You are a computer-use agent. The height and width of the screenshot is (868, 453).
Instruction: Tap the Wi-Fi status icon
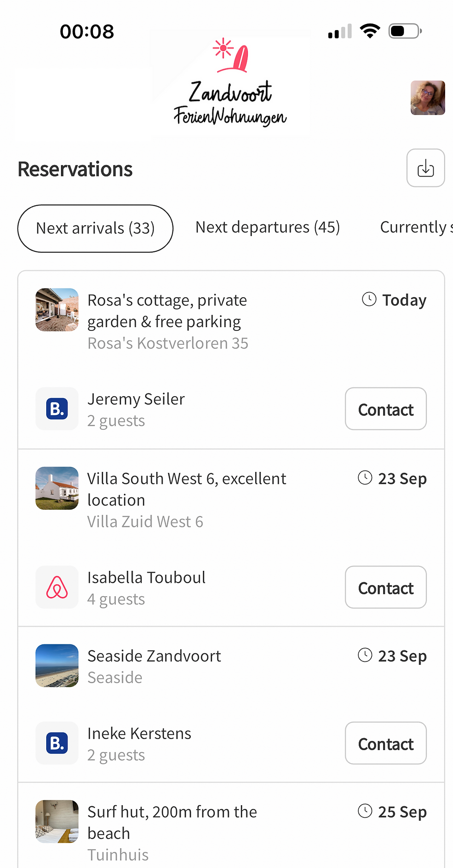point(370,31)
